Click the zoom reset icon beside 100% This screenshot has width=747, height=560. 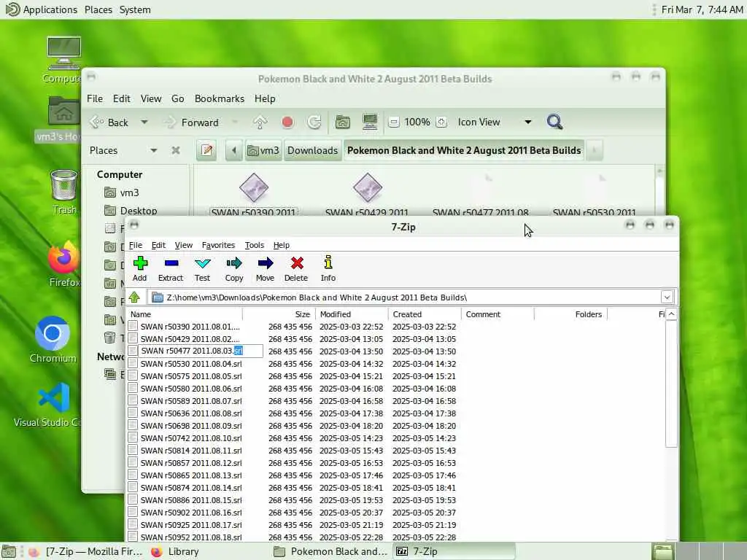tap(441, 122)
